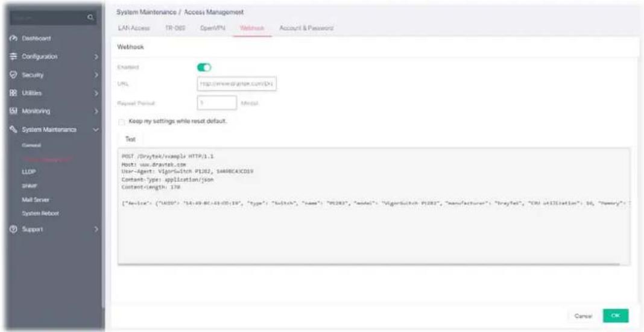The height and width of the screenshot is (332, 644).
Task: Click the Host: www.draytek.com line
Action: click(x=154, y=164)
